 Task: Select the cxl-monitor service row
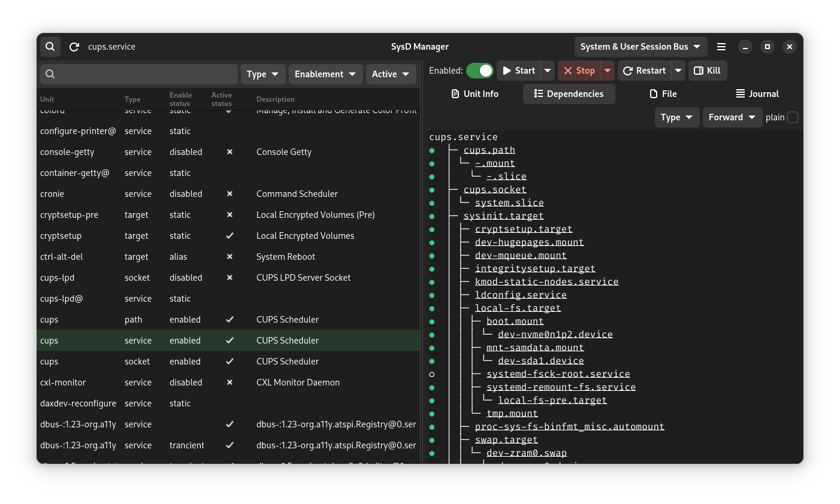coord(229,382)
